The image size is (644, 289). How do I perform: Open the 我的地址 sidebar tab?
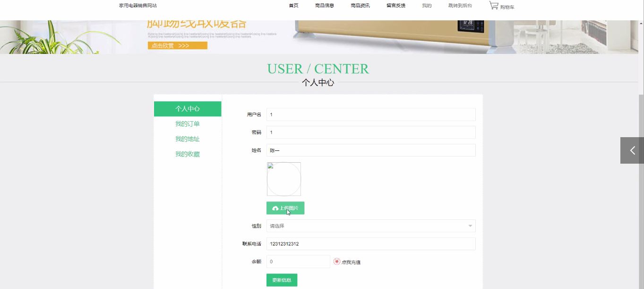188,139
